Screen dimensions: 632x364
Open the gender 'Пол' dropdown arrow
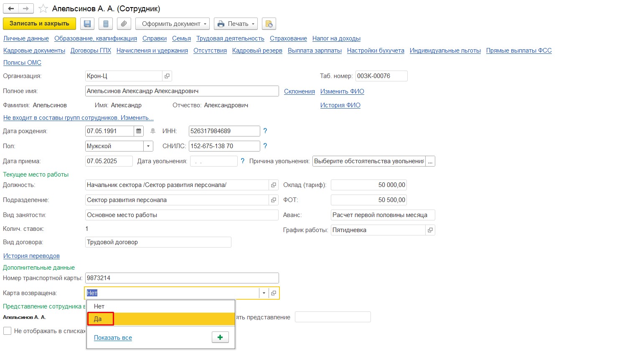coord(148,146)
